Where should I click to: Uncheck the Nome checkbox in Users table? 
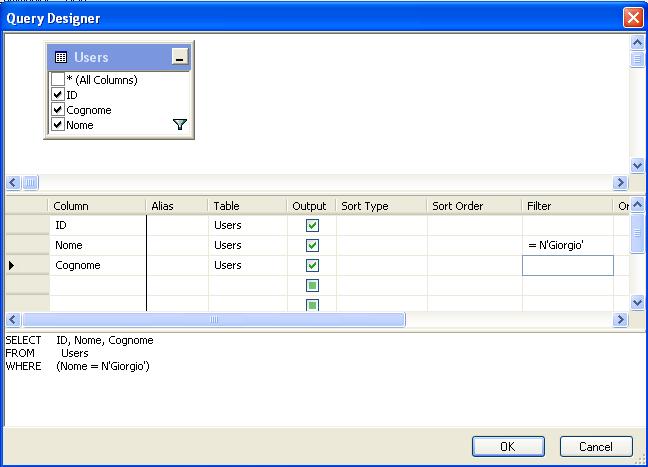pos(58,124)
